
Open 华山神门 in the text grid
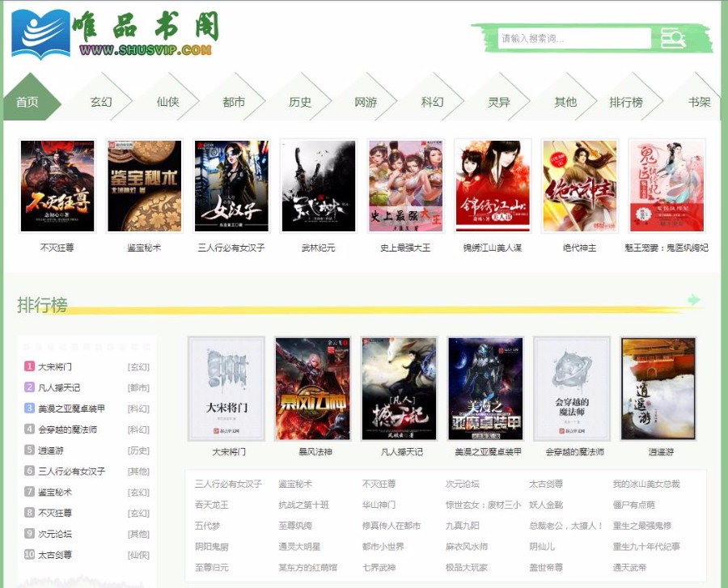(379, 505)
